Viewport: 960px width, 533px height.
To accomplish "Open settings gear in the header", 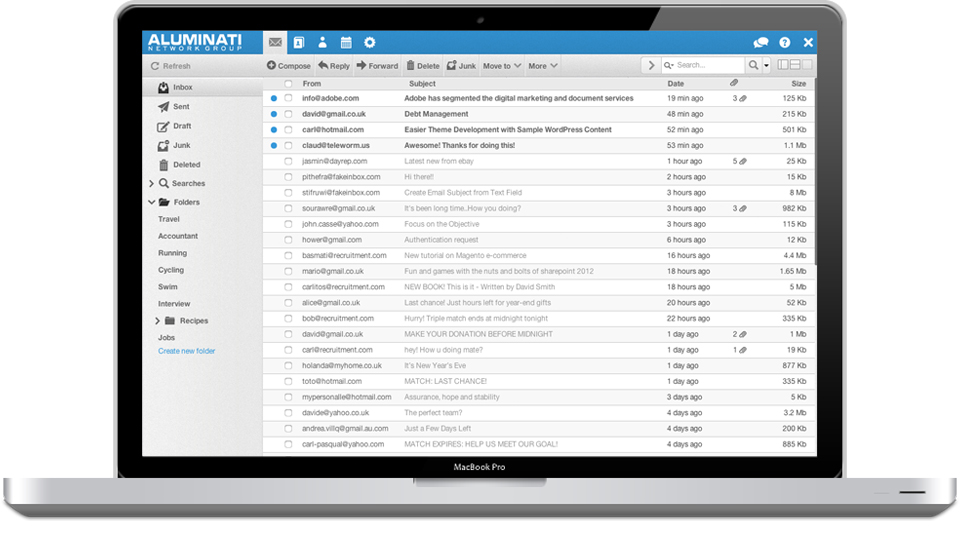I will 370,43.
